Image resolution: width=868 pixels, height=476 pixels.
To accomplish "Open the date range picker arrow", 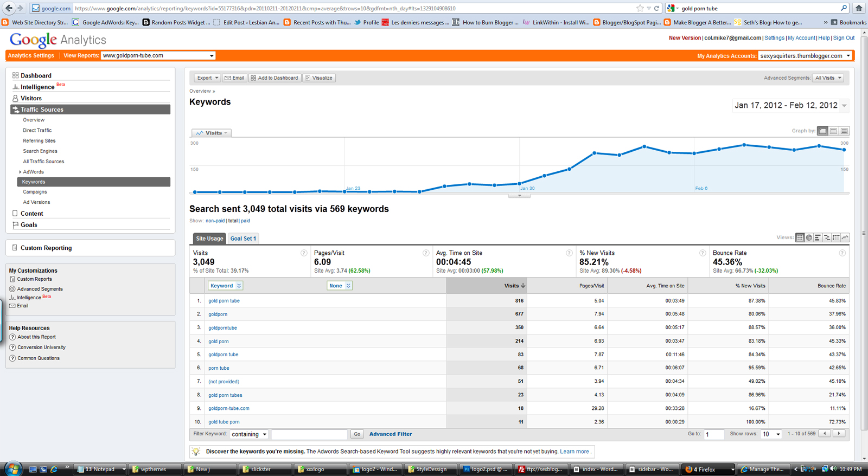I will click(x=844, y=106).
